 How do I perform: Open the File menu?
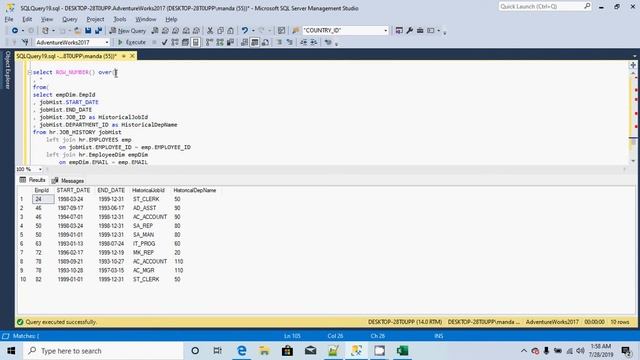tap(9, 19)
